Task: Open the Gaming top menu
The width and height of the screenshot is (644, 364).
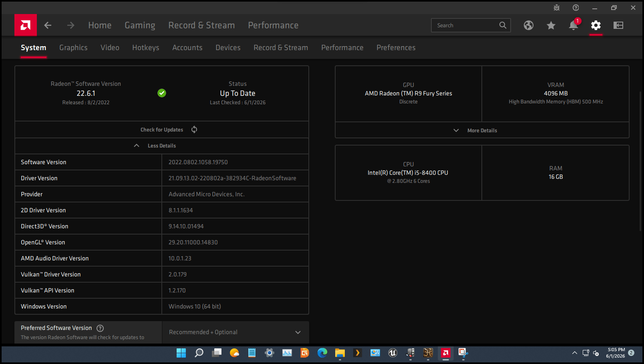Action: tap(140, 25)
